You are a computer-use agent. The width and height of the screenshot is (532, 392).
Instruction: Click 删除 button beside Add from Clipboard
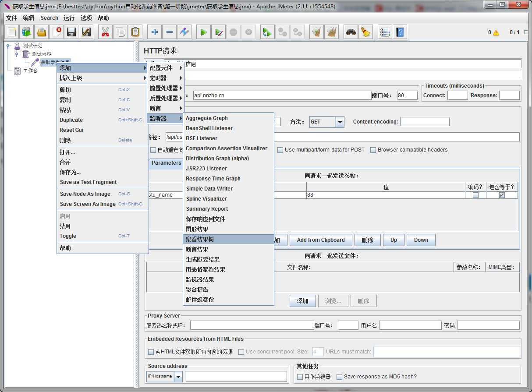(x=367, y=240)
